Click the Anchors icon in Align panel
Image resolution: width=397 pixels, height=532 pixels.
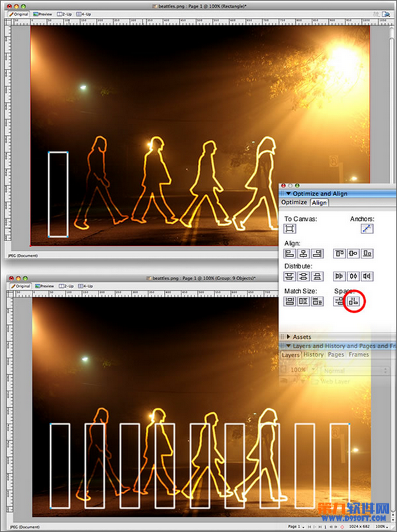pos(367,229)
